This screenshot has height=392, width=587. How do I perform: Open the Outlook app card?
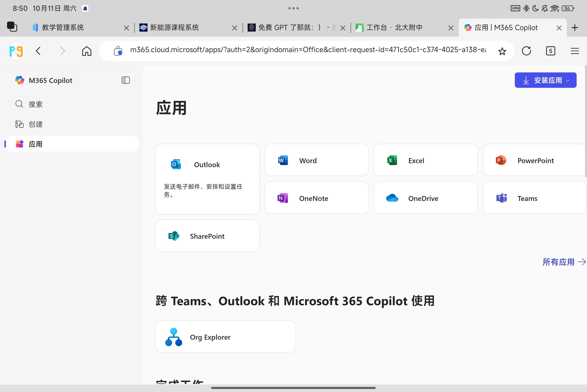tap(207, 179)
